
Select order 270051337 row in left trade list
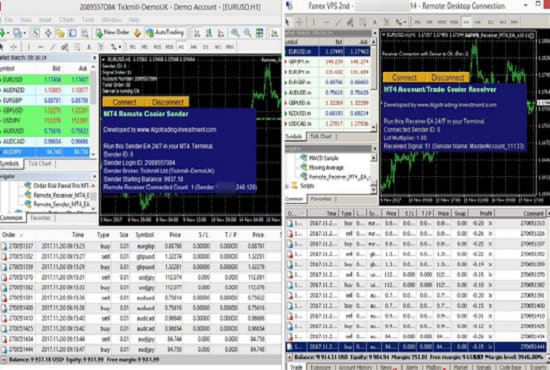tap(140, 246)
